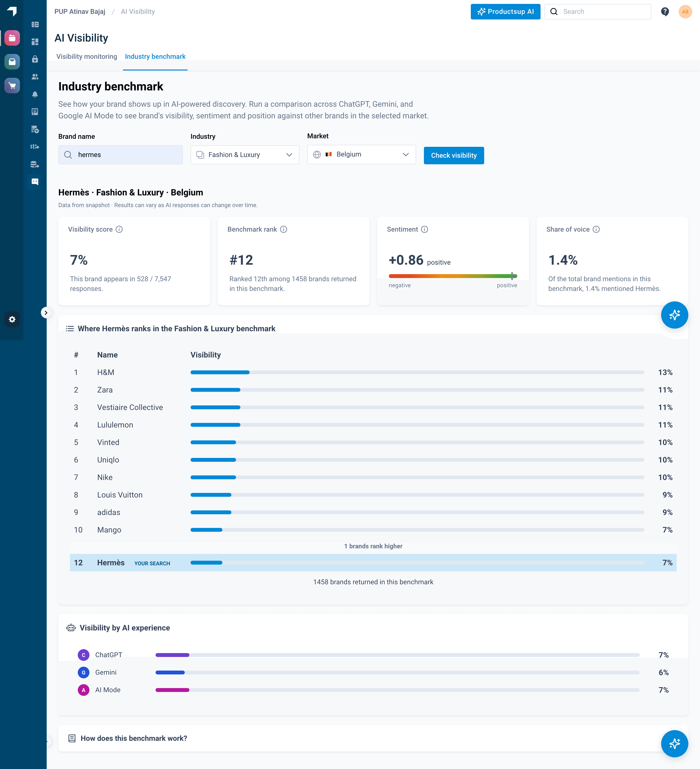Viewport: 700px width, 769px height.
Task: Open the document log sidebar icon
Action: pos(35,111)
